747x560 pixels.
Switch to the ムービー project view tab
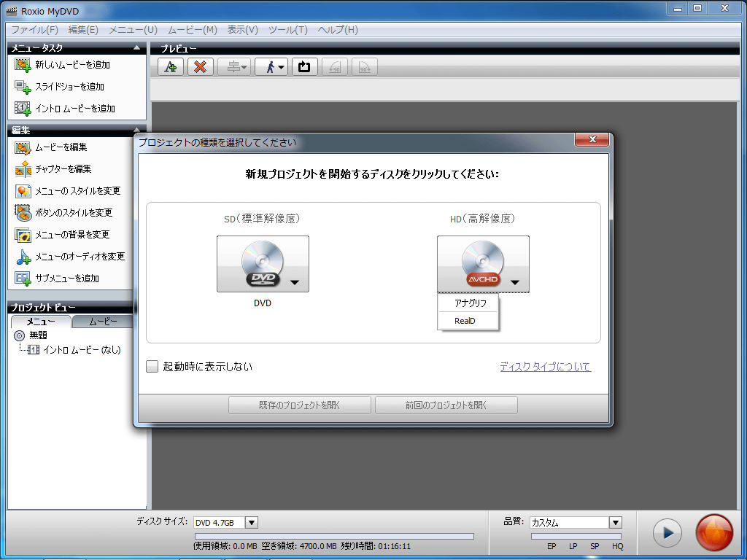coord(103,322)
